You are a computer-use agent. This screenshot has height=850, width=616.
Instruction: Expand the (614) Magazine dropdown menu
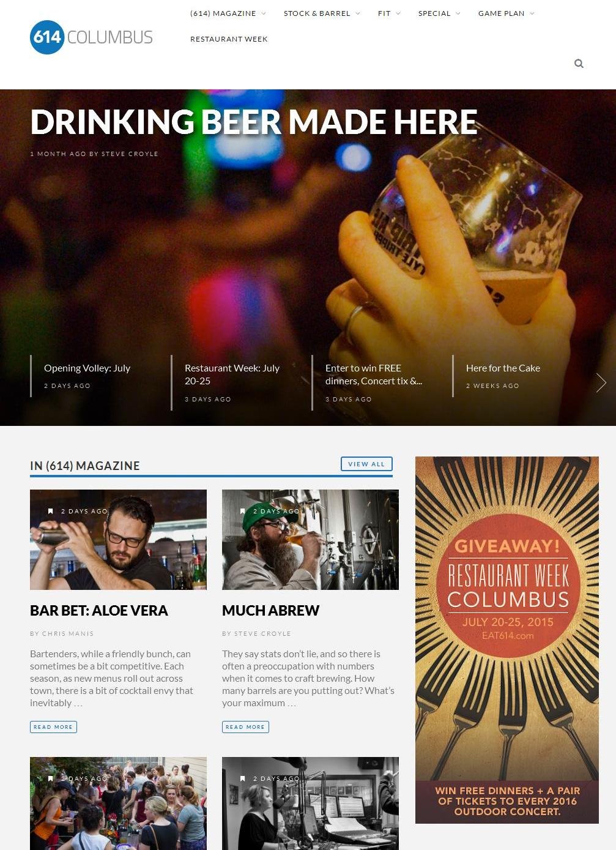(228, 13)
